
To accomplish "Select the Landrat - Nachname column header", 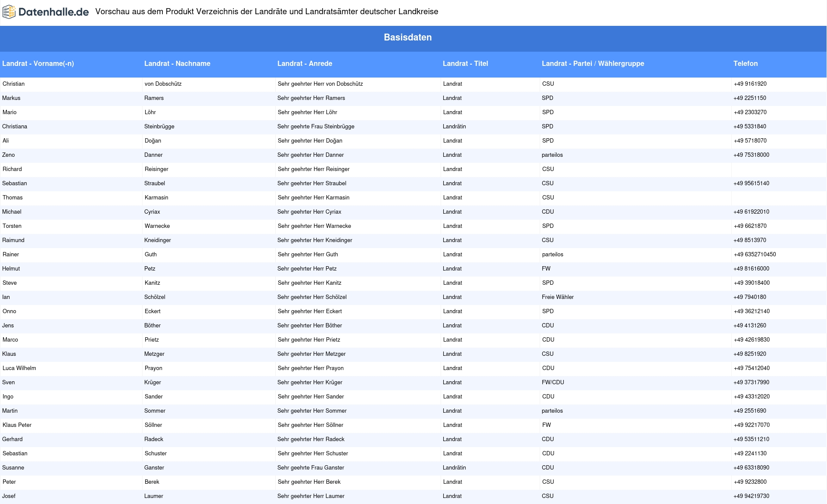I will coord(177,63).
